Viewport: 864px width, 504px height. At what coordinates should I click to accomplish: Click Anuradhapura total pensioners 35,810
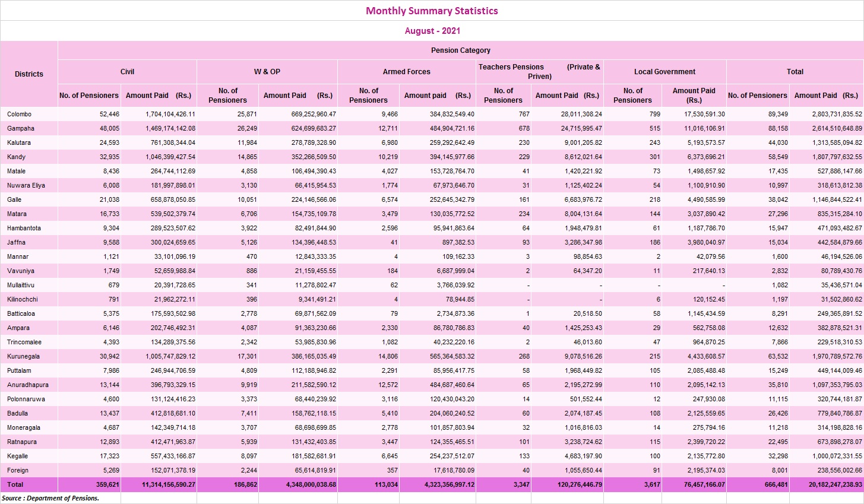(x=777, y=385)
